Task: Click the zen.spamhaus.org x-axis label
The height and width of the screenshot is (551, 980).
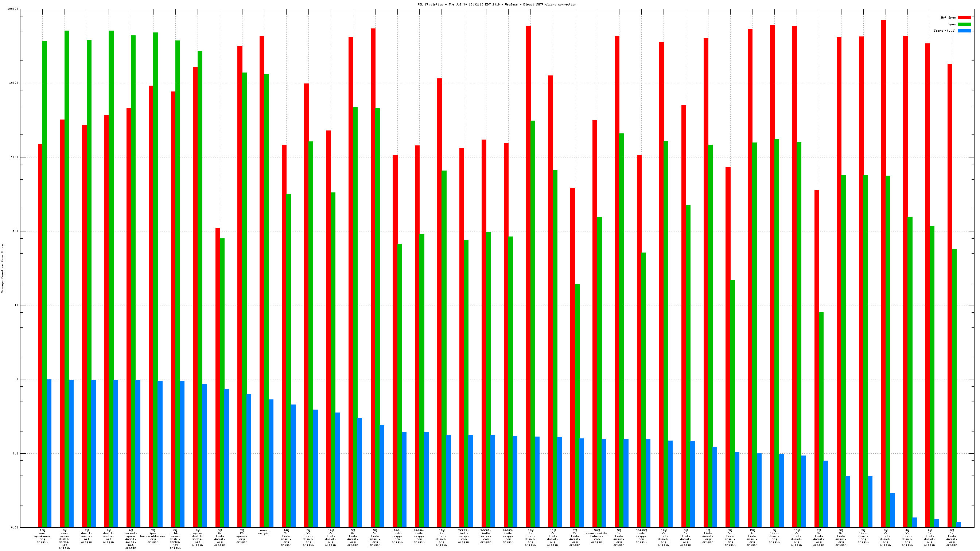Action: 42,536
